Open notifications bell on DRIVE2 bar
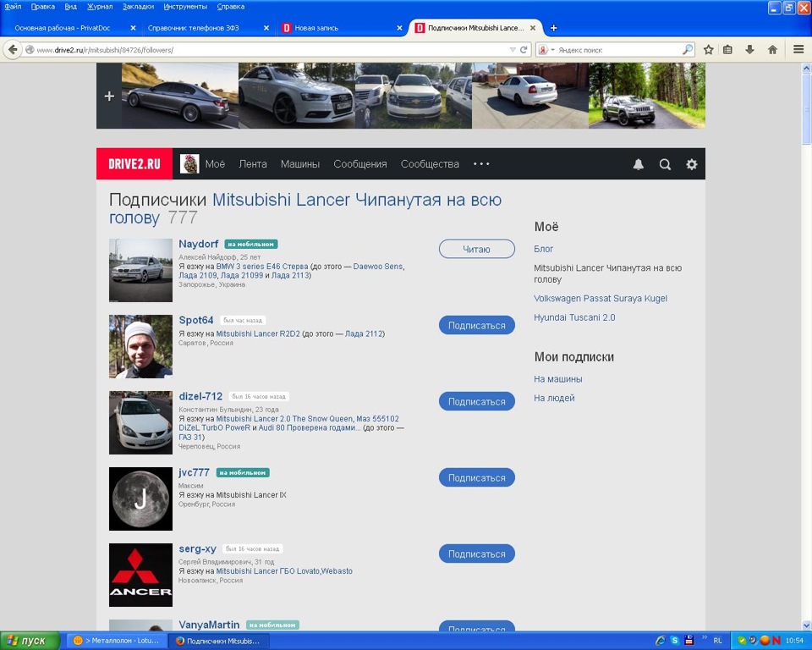Viewport: 812px width, 650px height. [x=639, y=164]
